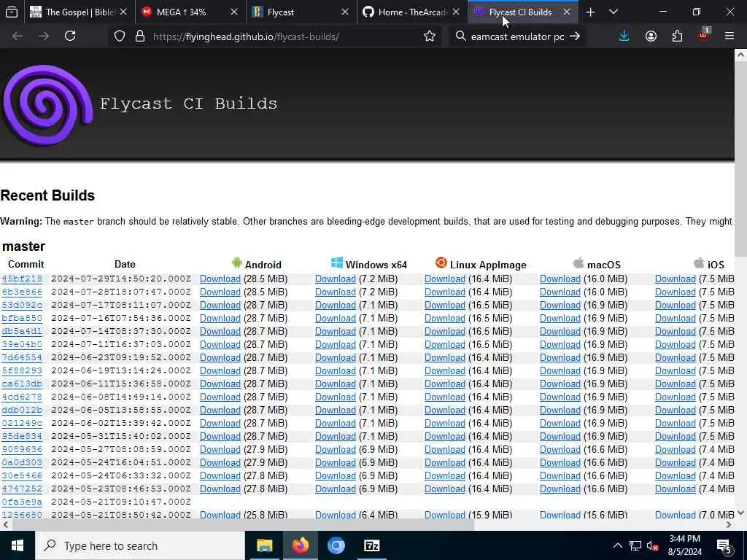The height and width of the screenshot is (560, 747).
Task: Open 7-Zip from the taskbar
Action: 371,545
